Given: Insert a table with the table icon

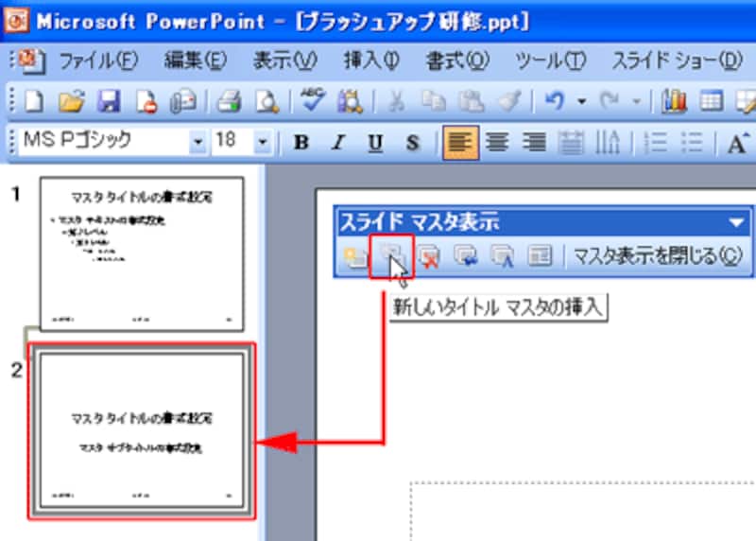Looking at the screenshot, I should (712, 101).
